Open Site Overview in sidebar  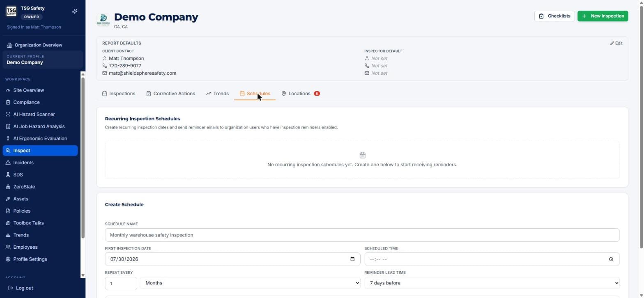[x=40, y=90]
